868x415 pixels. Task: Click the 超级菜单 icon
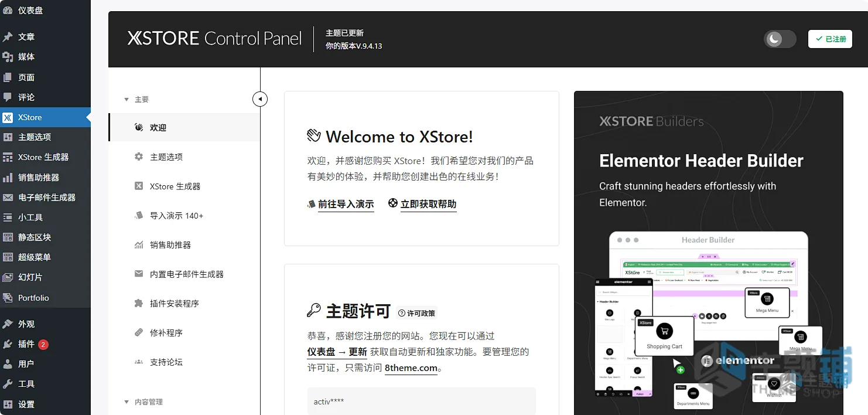pyautogui.click(x=8, y=257)
